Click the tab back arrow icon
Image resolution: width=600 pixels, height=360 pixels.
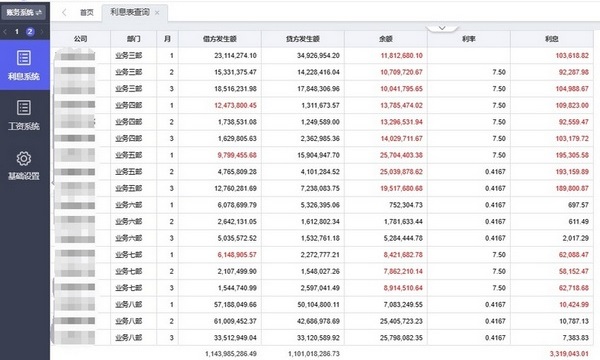pos(64,13)
